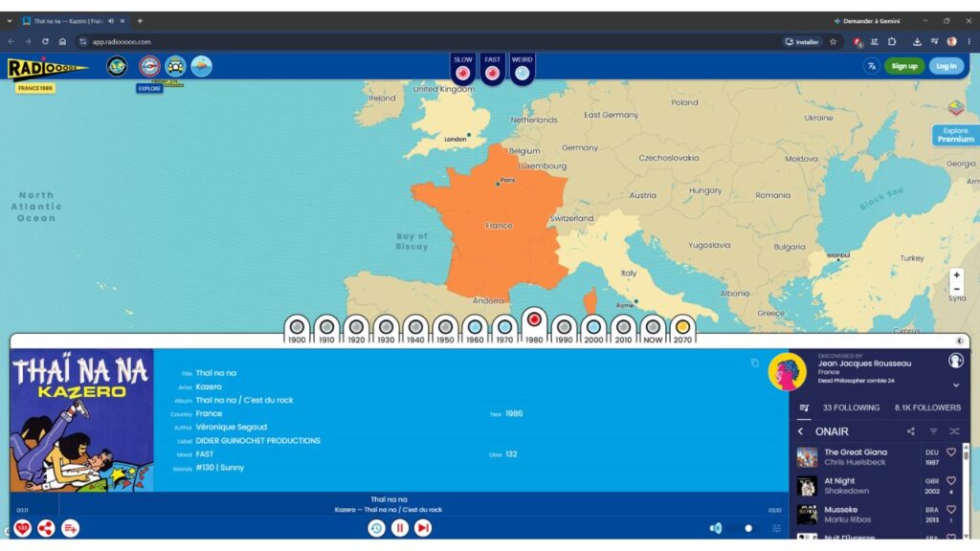980x551 pixels.
Task: Like the At Night track by Shakedown
Action: [x=950, y=481]
